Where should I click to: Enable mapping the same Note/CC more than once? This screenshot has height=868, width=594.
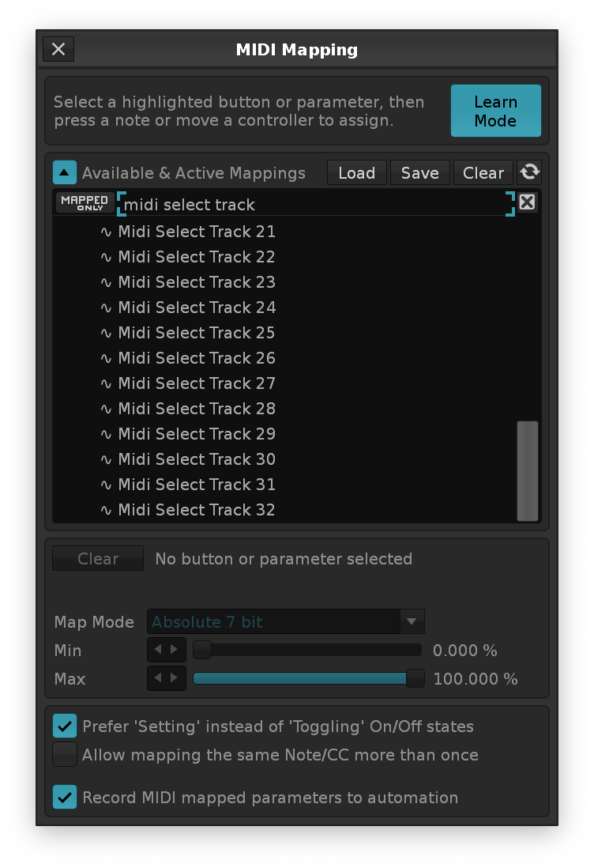65,754
